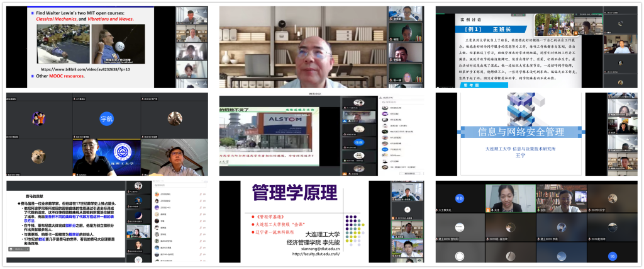Select the photo of Walter Lewin with the pendulum ball
Screen dimensions: 644x269
click(118, 44)
